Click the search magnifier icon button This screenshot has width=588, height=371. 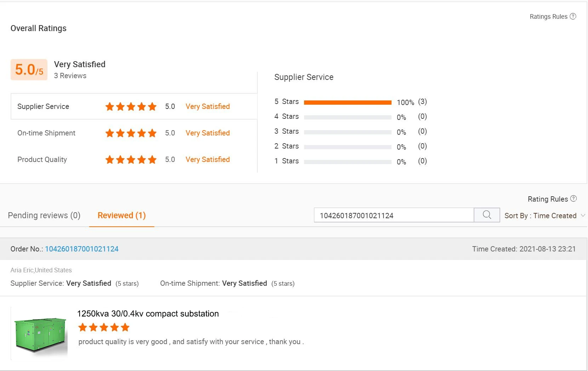coord(487,215)
